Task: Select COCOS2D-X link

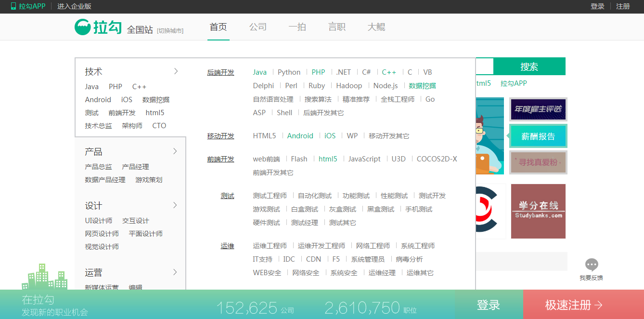Action: 437,159
